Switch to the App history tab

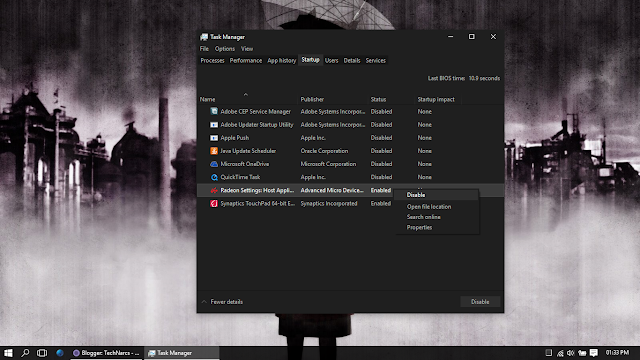[x=281, y=60]
